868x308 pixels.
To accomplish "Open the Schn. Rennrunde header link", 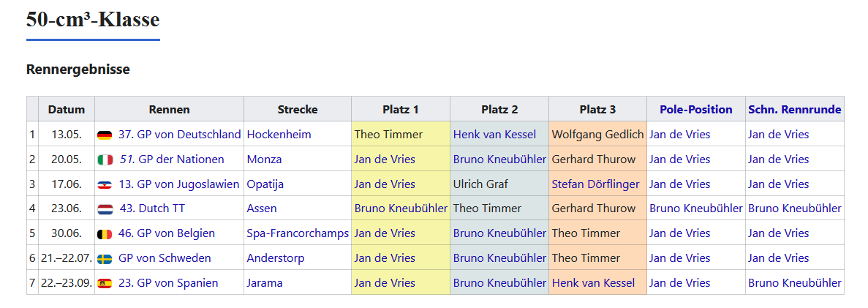I will click(x=794, y=110).
